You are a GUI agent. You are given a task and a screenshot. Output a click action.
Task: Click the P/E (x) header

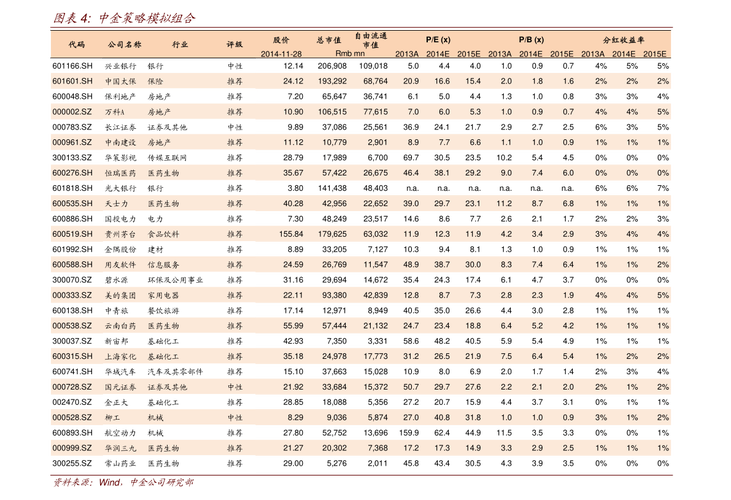[438, 40]
